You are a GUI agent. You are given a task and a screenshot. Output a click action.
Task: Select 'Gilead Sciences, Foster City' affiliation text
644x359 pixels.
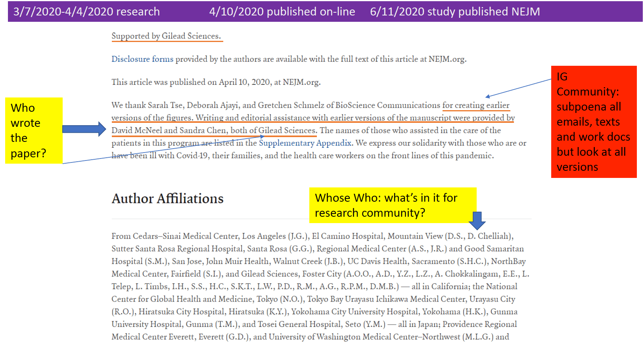pyautogui.click(x=291, y=274)
